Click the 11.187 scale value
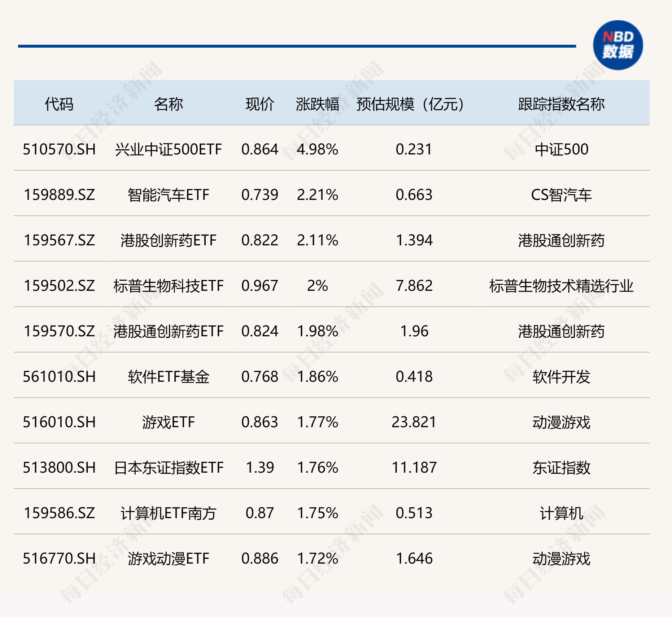This screenshot has height=617, width=672. click(x=414, y=468)
